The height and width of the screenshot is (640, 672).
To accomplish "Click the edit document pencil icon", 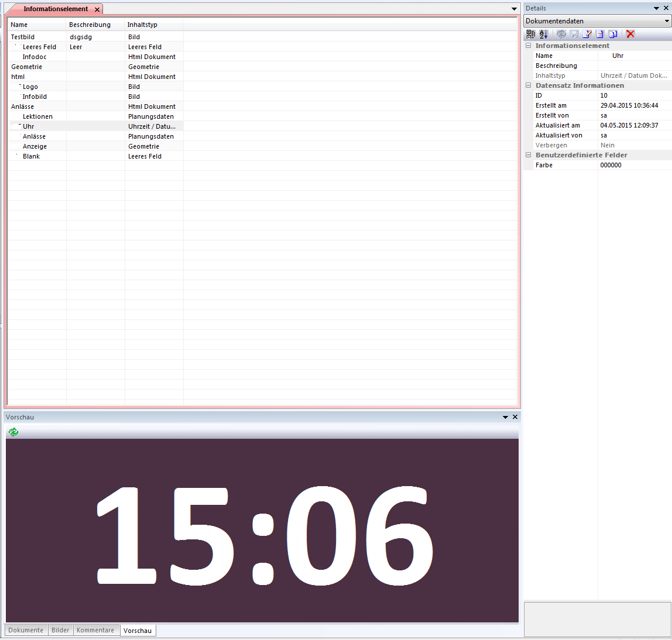I will click(587, 34).
